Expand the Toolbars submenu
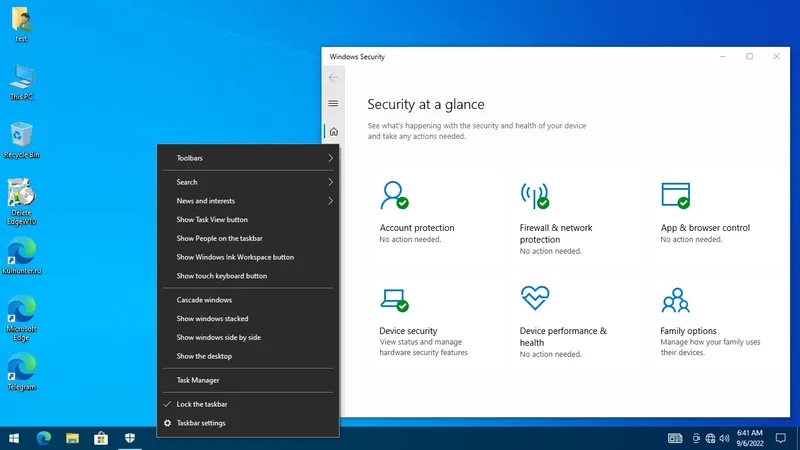The width and height of the screenshot is (800, 450). pyautogui.click(x=248, y=158)
